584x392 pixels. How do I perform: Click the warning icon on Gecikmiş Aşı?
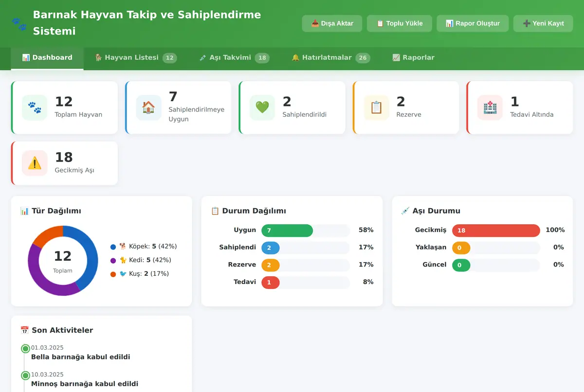point(35,163)
